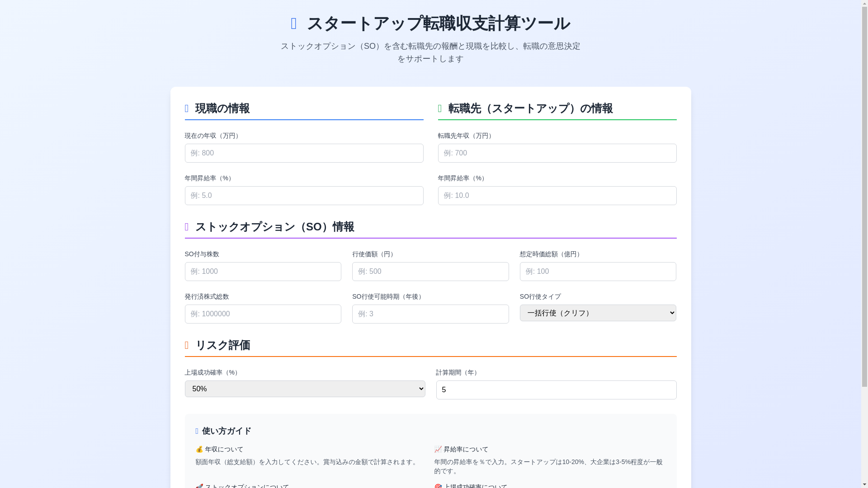Focus the 現在の年収（万円） input field
Screen dimensions: 868x488
click(304, 153)
